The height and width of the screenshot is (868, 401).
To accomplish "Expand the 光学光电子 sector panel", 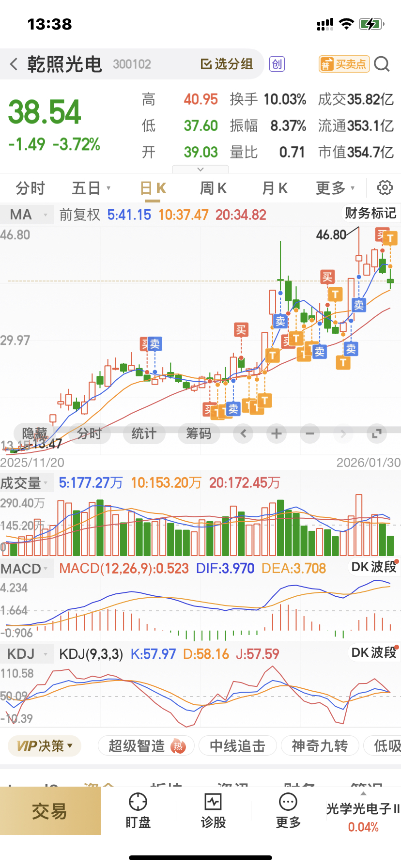I will tap(363, 812).
